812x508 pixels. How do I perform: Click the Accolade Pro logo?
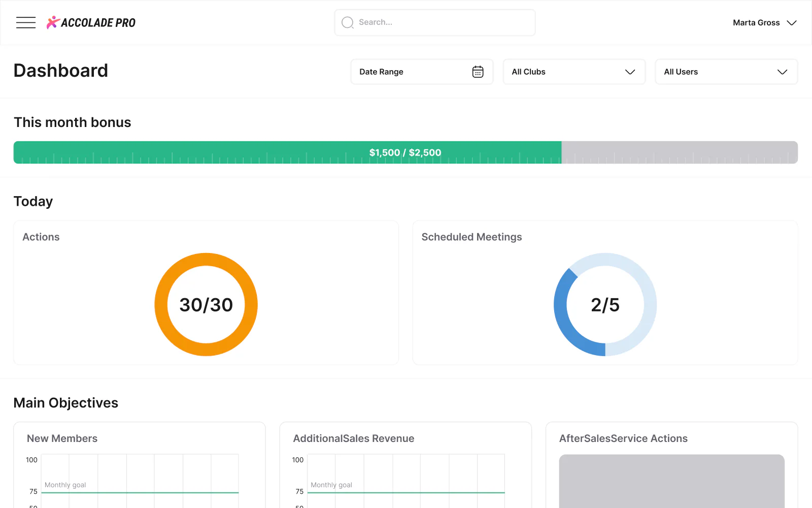pos(91,22)
